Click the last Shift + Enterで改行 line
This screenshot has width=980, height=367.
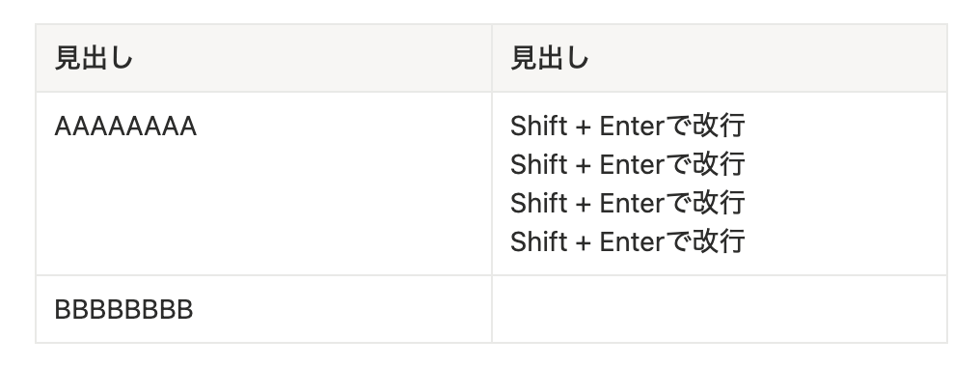point(628,241)
